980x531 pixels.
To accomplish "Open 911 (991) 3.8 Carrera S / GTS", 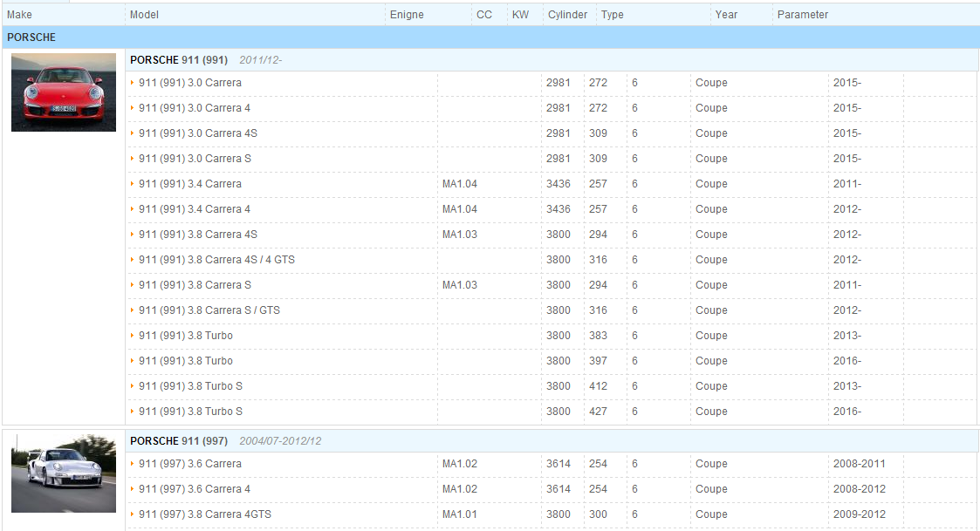I will click(x=209, y=310).
